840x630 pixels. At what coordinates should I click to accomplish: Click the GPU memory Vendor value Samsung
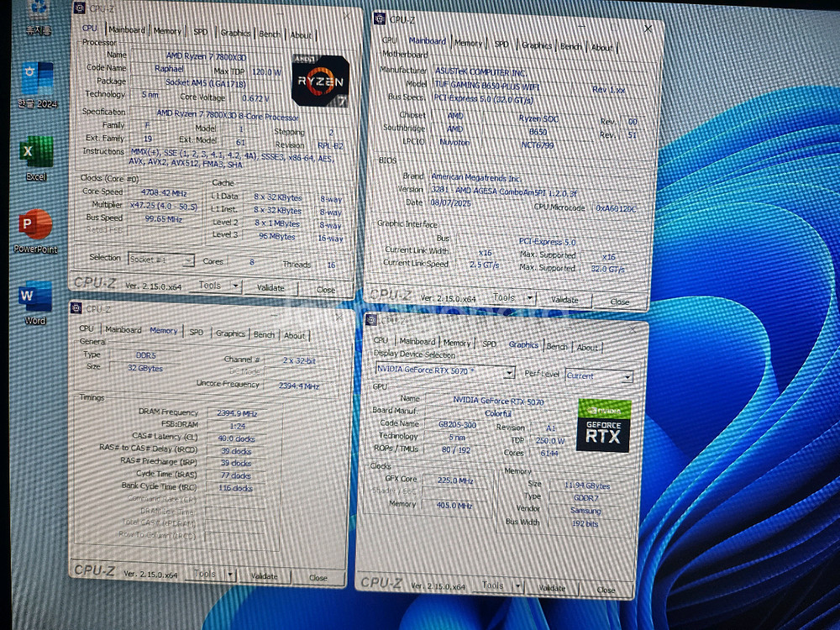585,511
